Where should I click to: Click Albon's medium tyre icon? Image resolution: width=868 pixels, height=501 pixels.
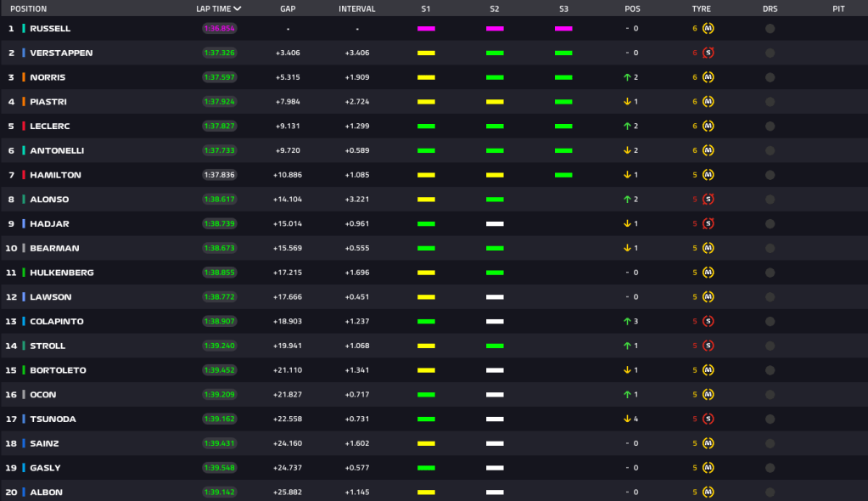tap(708, 492)
